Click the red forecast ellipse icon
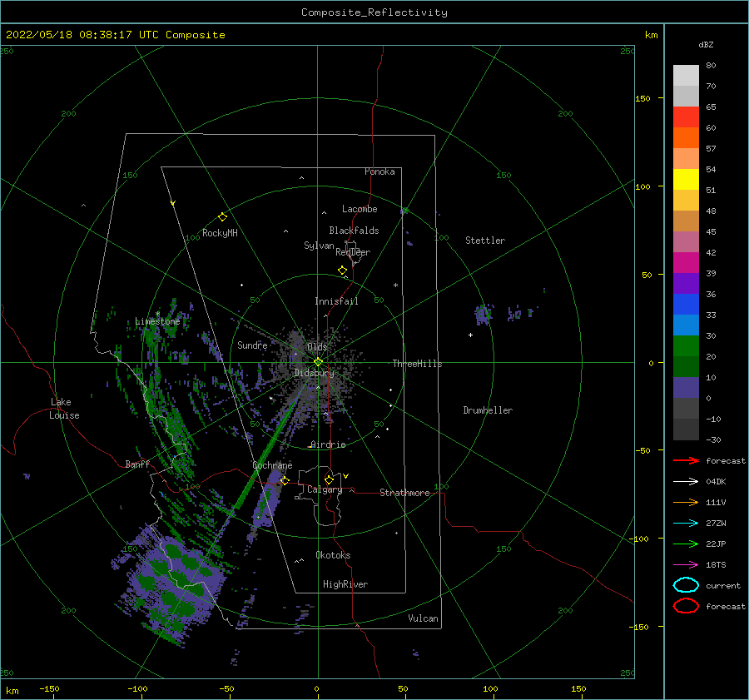The image size is (749, 700). coord(686,606)
